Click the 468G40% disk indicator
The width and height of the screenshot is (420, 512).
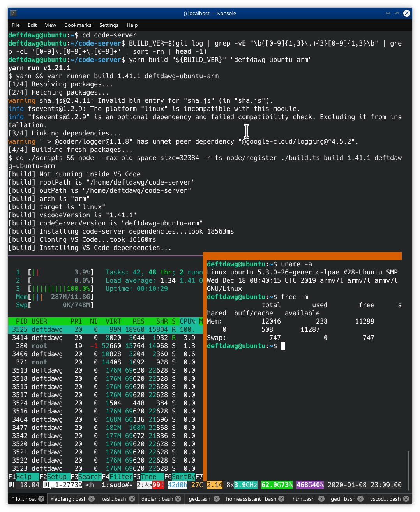tap(310, 485)
